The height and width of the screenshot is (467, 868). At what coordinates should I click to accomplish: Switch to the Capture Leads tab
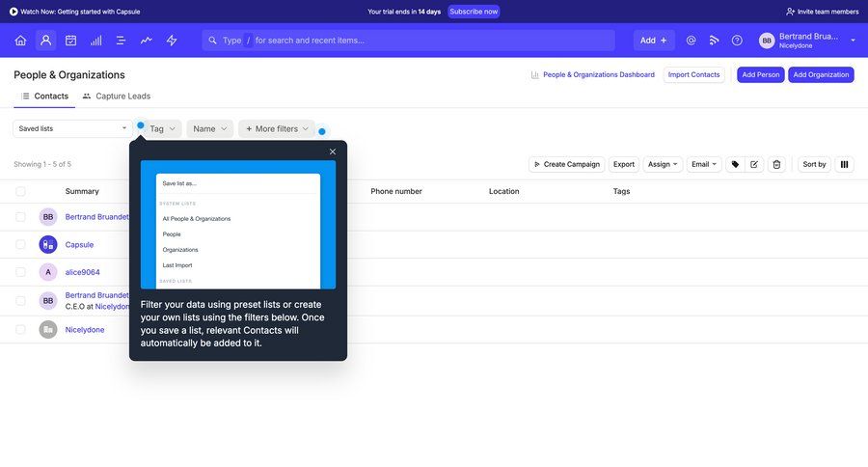pos(117,96)
